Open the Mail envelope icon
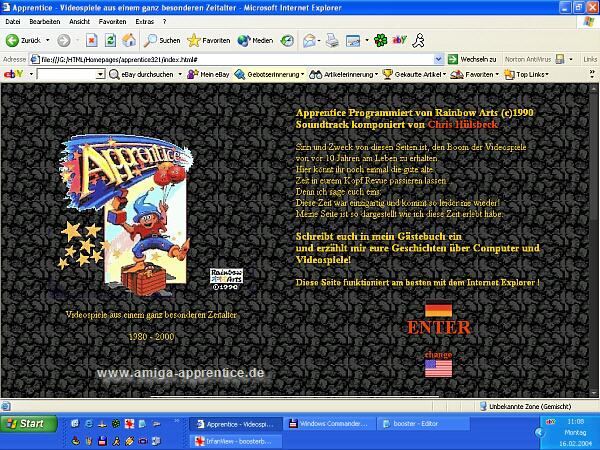 309,40
